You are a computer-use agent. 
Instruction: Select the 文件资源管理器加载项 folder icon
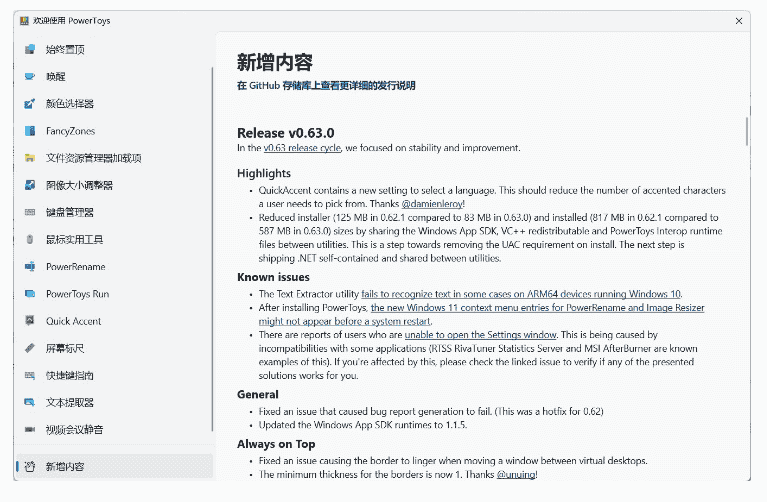point(30,158)
